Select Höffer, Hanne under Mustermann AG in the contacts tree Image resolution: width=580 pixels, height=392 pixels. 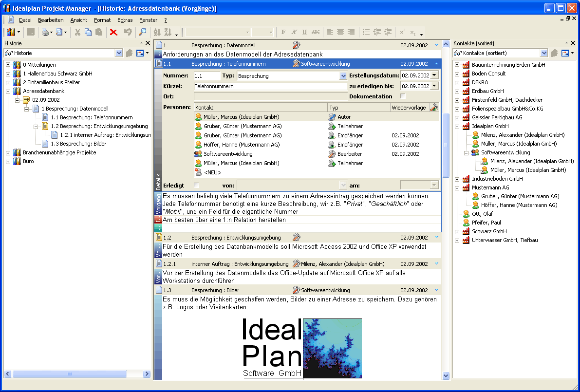coord(519,205)
